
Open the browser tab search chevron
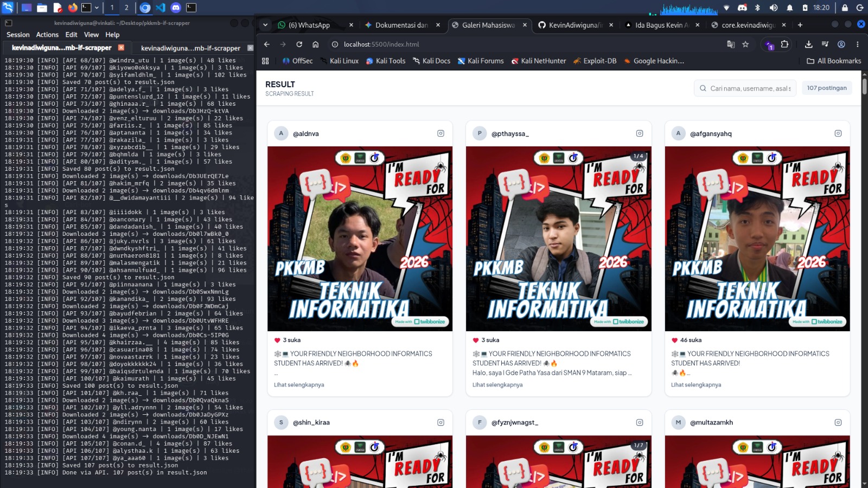pyautogui.click(x=265, y=25)
